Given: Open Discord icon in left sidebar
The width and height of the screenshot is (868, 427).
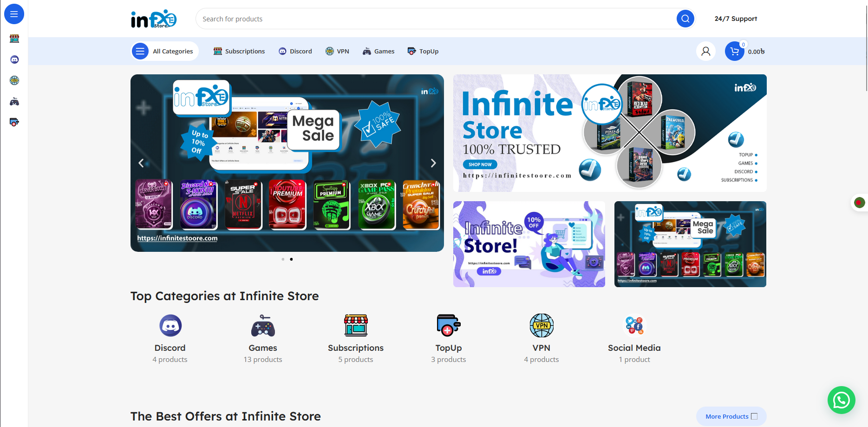Looking at the screenshot, I should point(14,59).
